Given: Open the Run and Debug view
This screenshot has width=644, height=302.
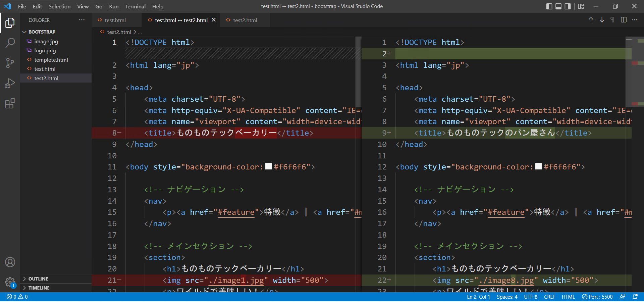Looking at the screenshot, I should (10, 83).
